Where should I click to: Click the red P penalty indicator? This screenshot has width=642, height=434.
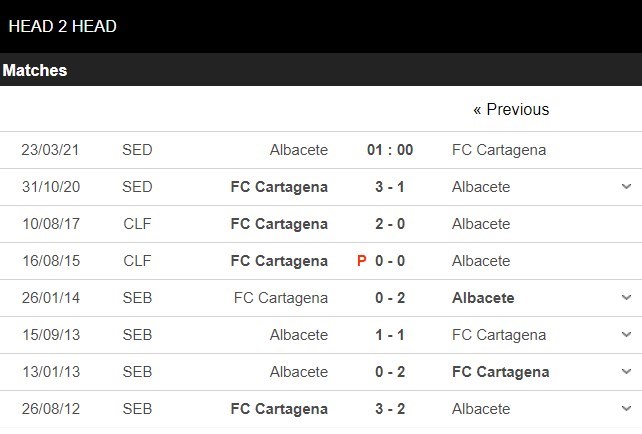[x=362, y=261]
